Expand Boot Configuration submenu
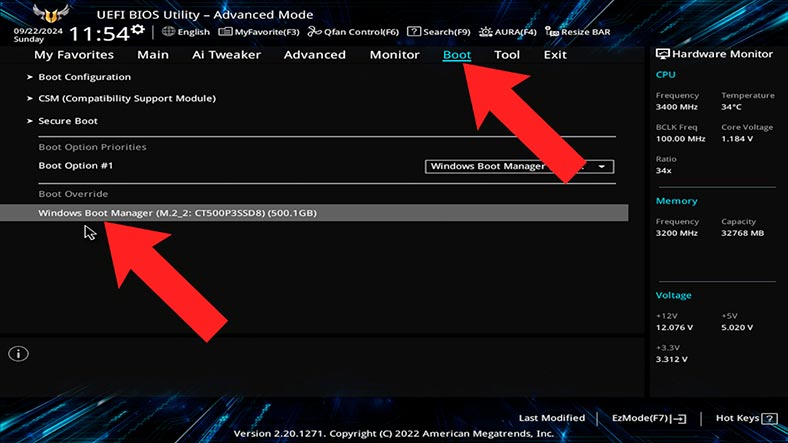The image size is (788, 443). (x=84, y=77)
